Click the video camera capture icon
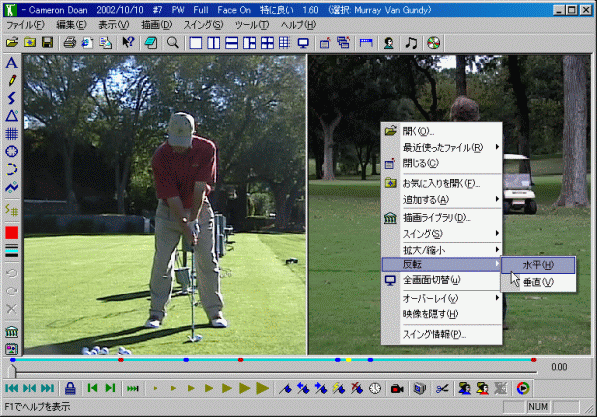 click(397, 388)
